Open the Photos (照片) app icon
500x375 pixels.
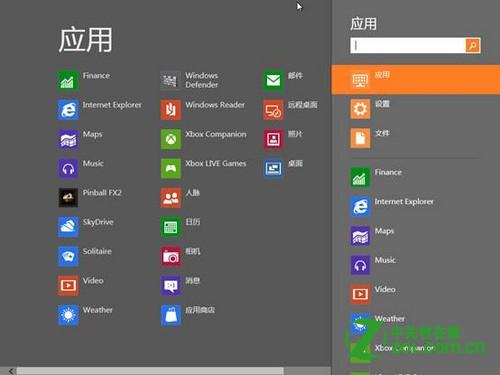tap(273, 139)
